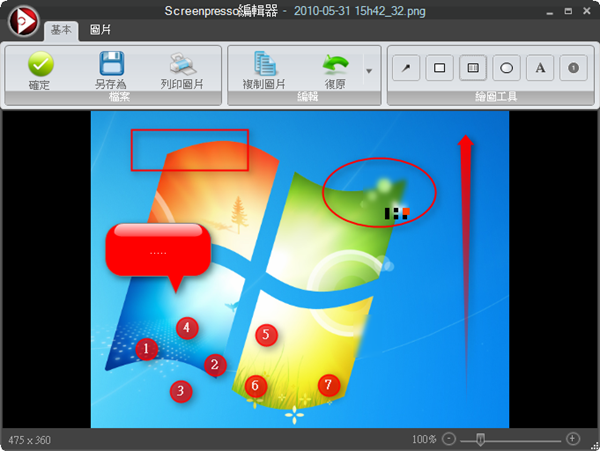Viewport: 600px width, 451px height.
Task: Select the numbering step tool
Action: point(573,68)
